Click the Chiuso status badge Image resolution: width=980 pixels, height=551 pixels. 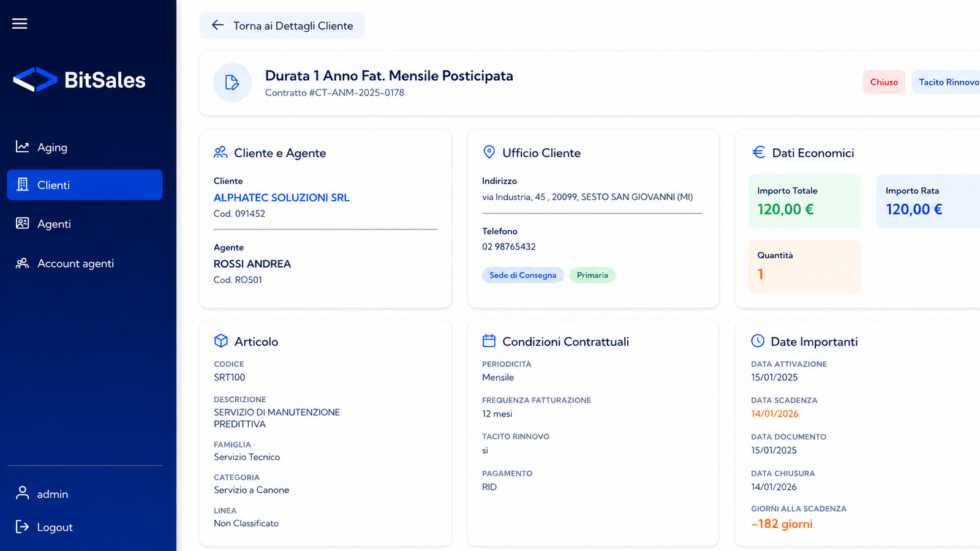[884, 82]
